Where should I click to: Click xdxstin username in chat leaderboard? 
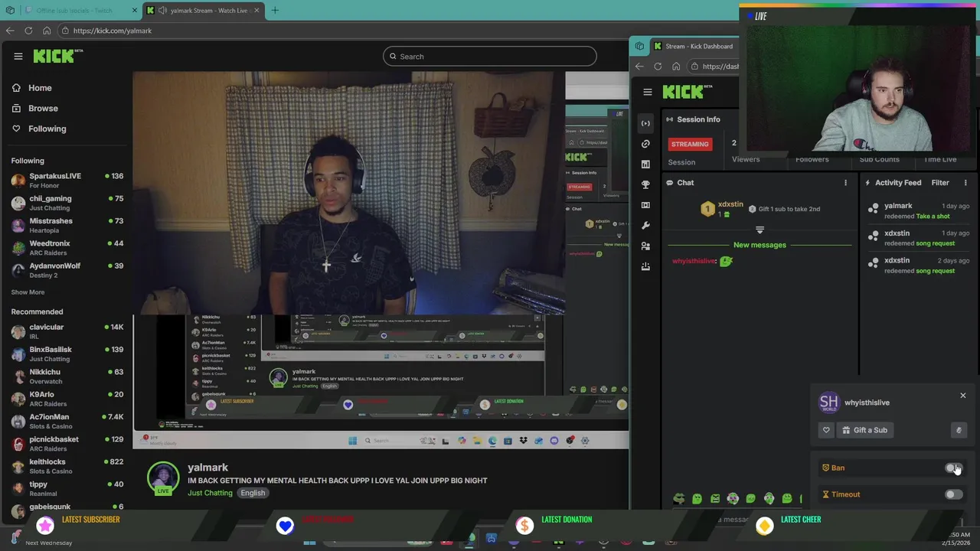[x=730, y=204]
